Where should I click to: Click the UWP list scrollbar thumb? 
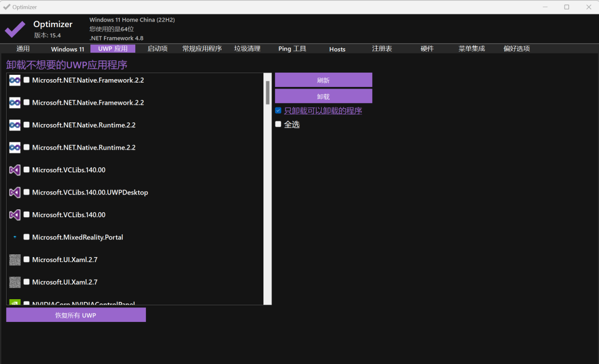268,93
